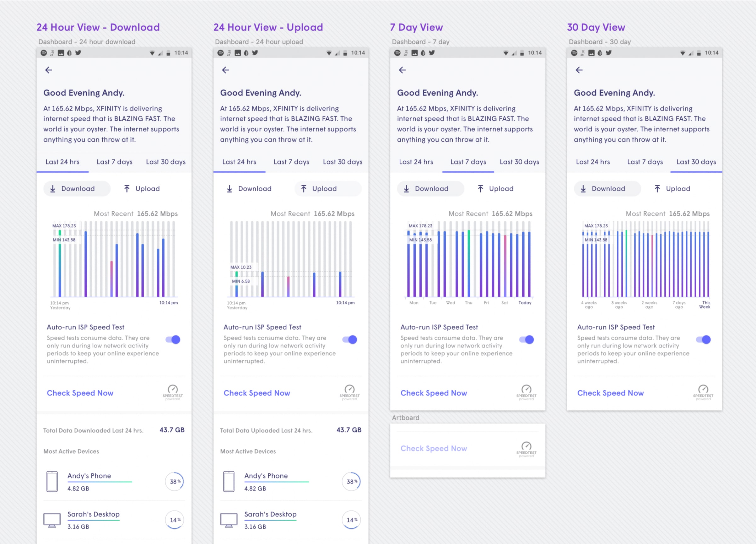Tap the Wi-Fi status icon in 7 Day View

coord(506,53)
